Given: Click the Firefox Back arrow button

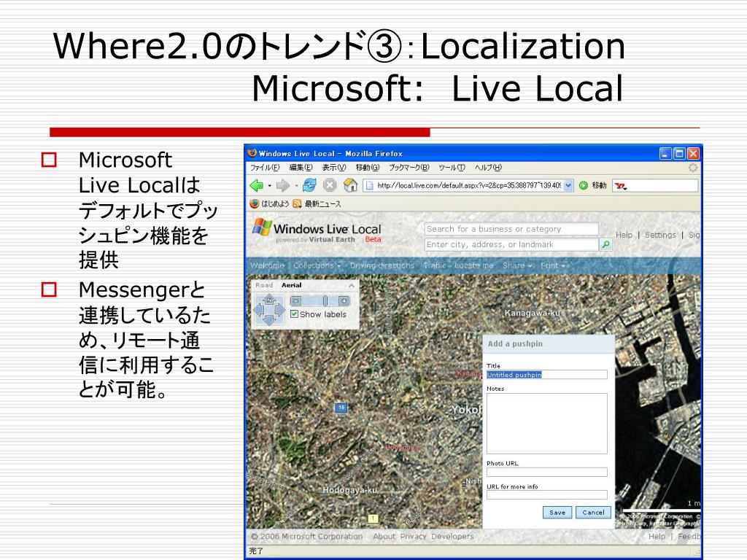Looking at the screenshot, I should point(257,185).
